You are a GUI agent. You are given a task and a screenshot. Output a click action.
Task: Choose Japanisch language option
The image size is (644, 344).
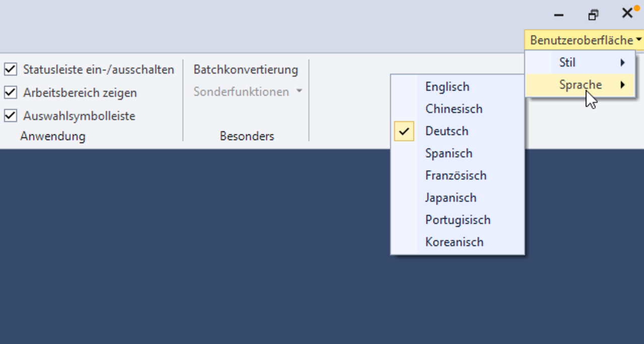(450, 198)
